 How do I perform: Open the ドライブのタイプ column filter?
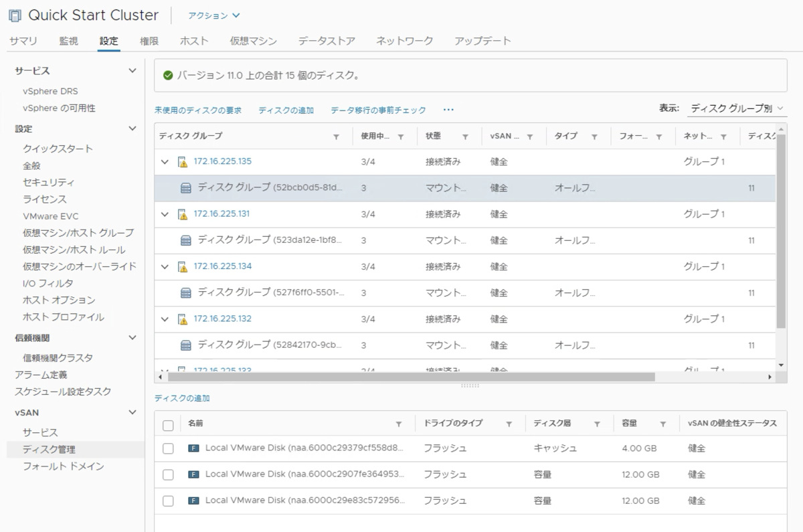(509, 424)
